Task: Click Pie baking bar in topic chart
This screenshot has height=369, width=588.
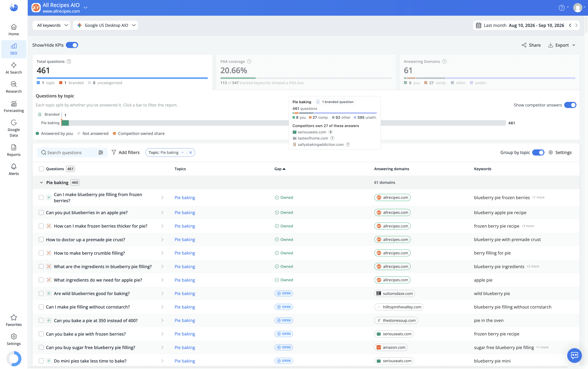Action: coord(283,123)
